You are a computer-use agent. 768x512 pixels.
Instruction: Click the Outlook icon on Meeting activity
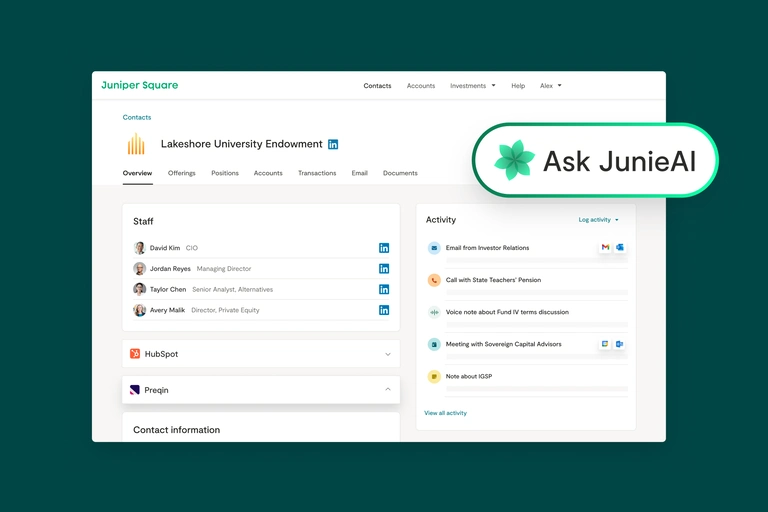pos(620,344)
